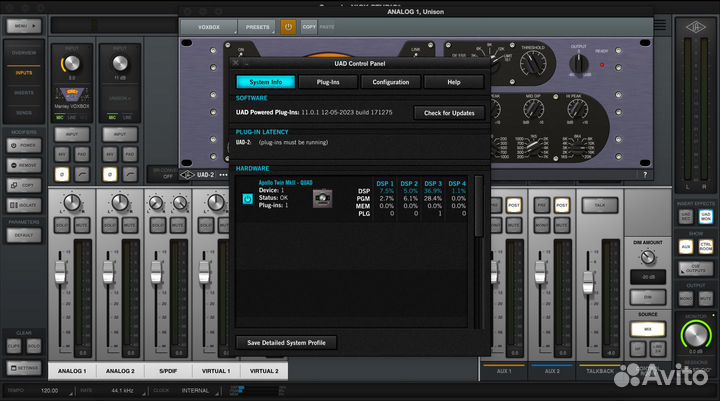
Task: Toggle PAD on Analog 1 channel
Action: (x=82, y=154)
